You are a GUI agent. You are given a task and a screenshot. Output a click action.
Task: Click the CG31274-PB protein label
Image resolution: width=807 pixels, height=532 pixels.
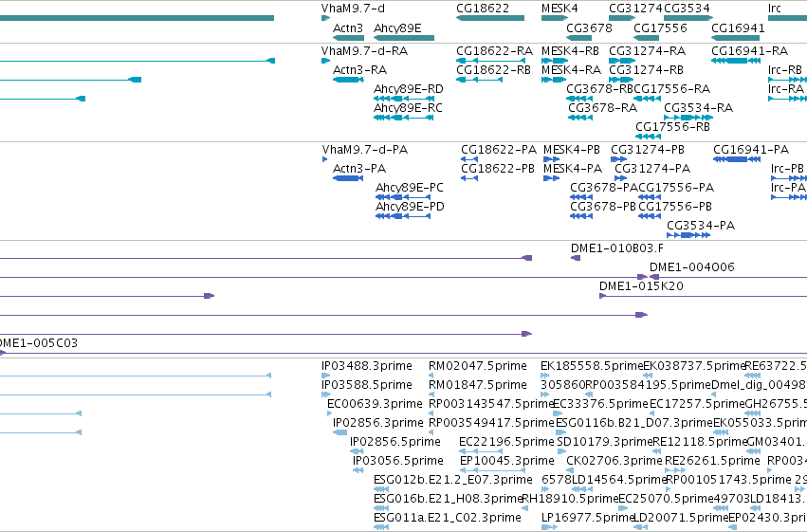coord(648,150)
